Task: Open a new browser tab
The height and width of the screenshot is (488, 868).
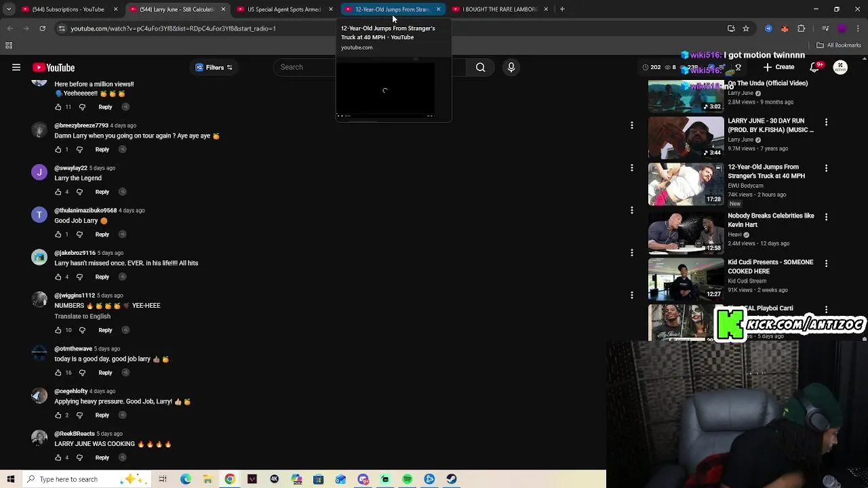Action: [562, 9]
